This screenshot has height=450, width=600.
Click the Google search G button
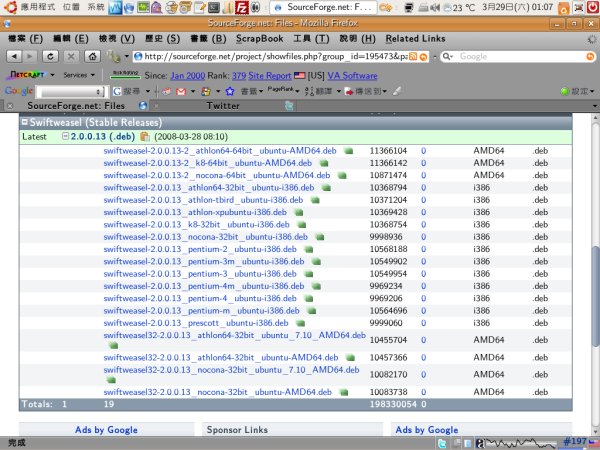117,91
